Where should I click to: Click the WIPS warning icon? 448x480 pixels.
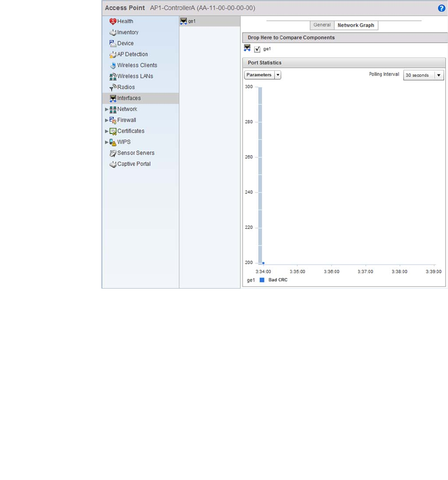click(x=113, y=142)
